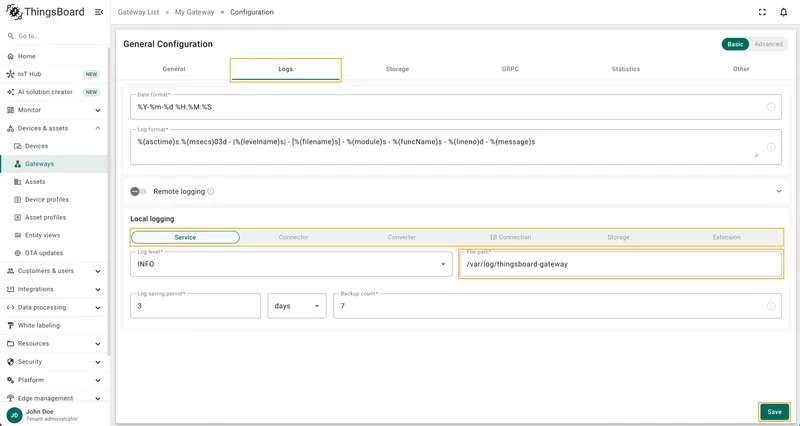This screenshot has height=426, width=800.
Task: Open the Statistics configuration tab
Action: tap(626, 69)
